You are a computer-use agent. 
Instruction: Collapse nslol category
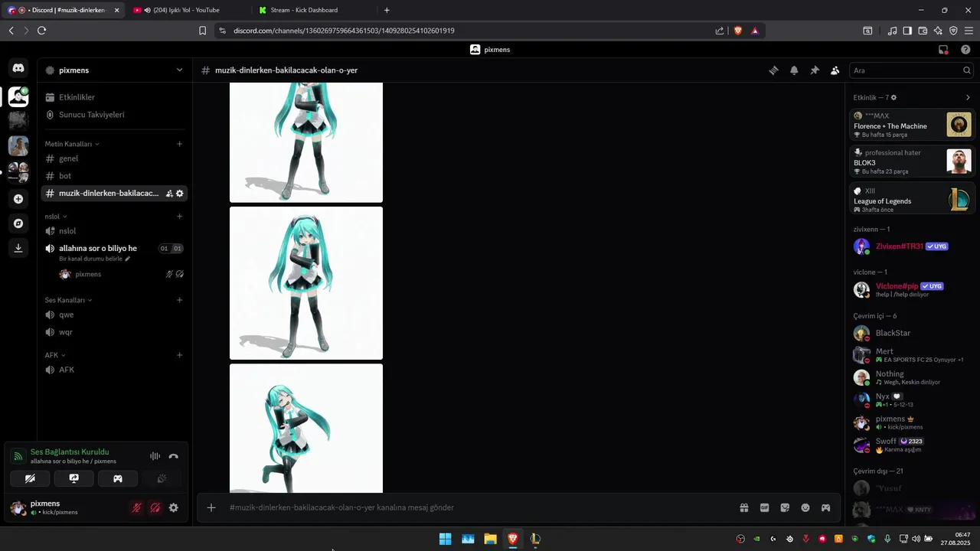pyautogui.click(x=56, y=217)
